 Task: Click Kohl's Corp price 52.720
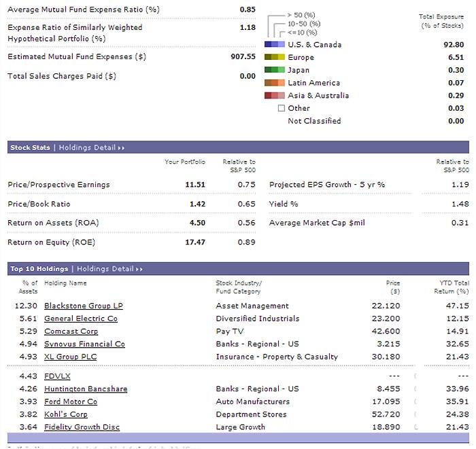pyautogui.click(x=386, y=414)
